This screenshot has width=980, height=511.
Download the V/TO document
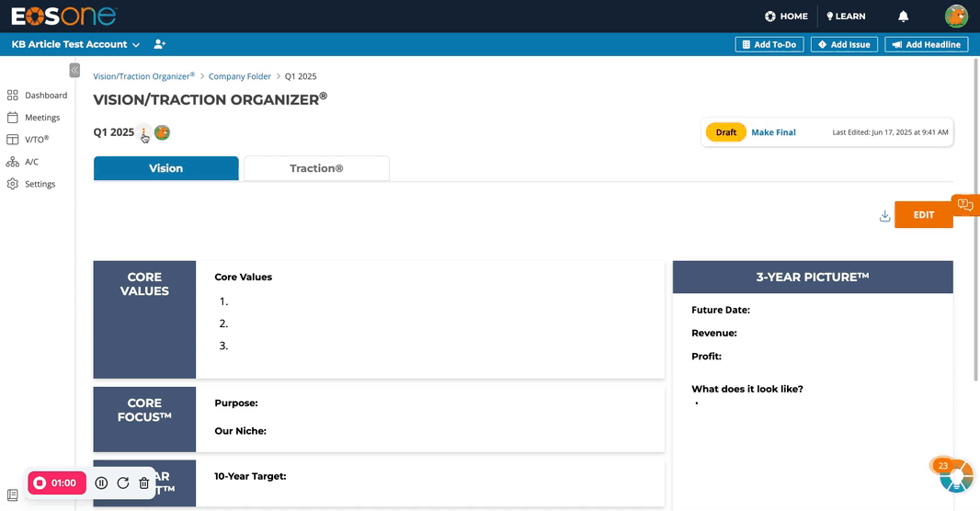coord(884,216)
